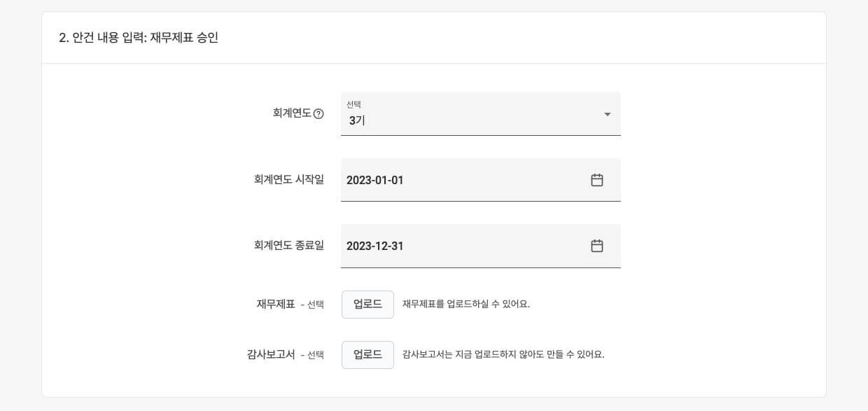Viewport: 868px width, 411px height.
Task: Click the help icon next to 회계연도
Action: pos(318,113)
